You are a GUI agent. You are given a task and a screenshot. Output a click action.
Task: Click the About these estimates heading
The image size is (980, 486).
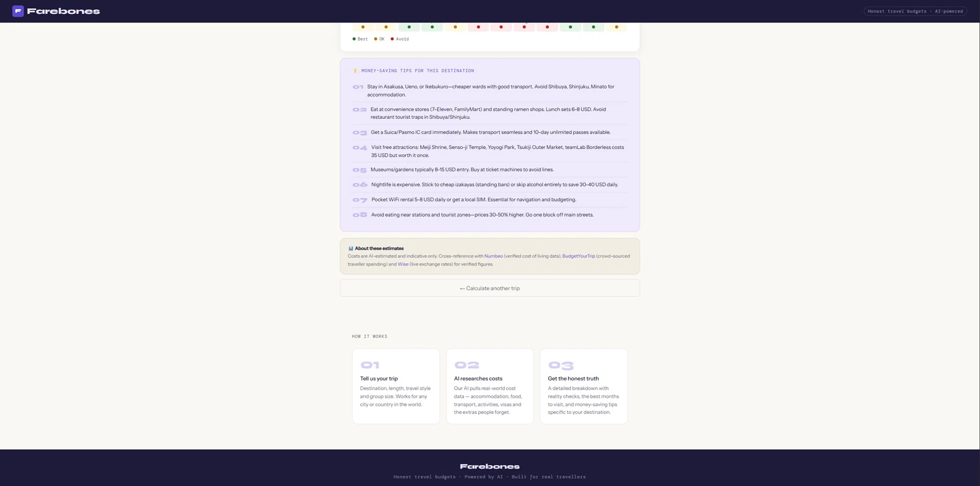(x=379, y=249)
